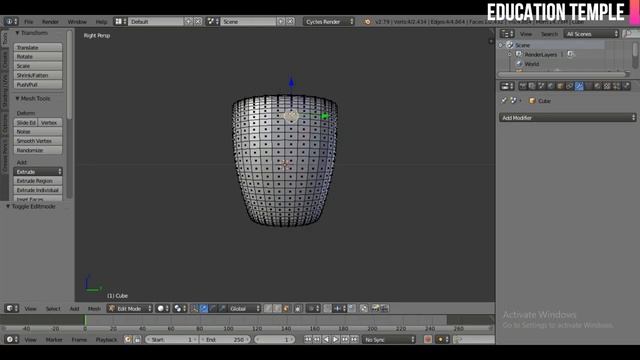Open the Render menu

coord(50,22)
